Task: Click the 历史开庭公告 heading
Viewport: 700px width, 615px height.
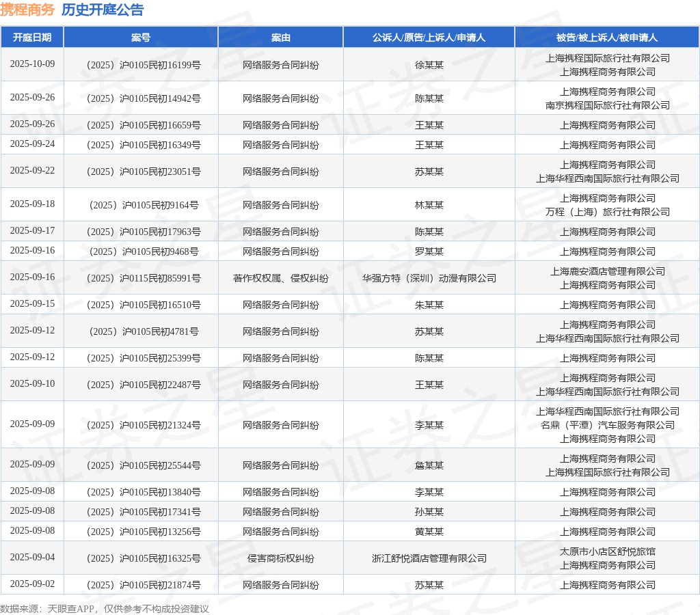Action: pos(103,10)
